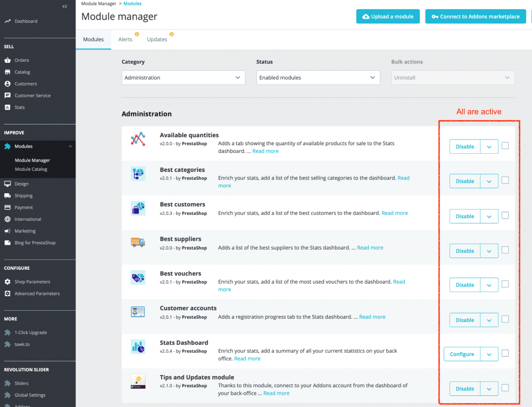Click the Dashboard trend icon

7,21
